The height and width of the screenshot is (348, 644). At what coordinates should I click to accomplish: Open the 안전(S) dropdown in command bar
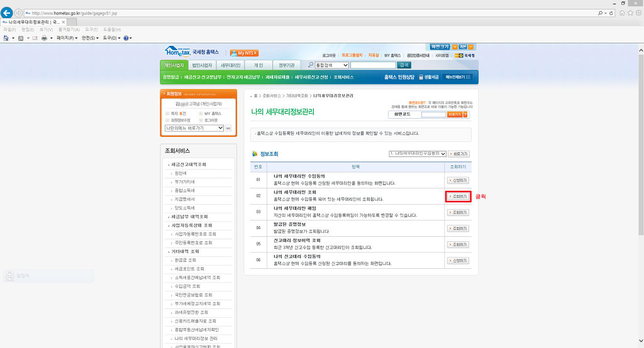point(90,38)
